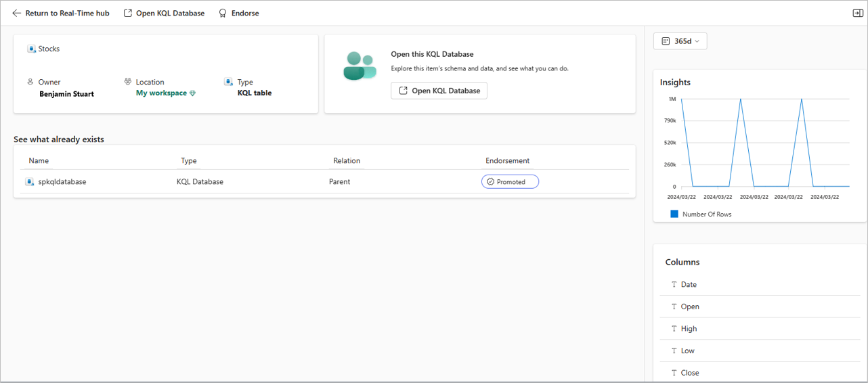Select Open KQL Database in the top toolbar
Image resolution: width=868 pixels, height=383 pixels.
tap(164, 13)
